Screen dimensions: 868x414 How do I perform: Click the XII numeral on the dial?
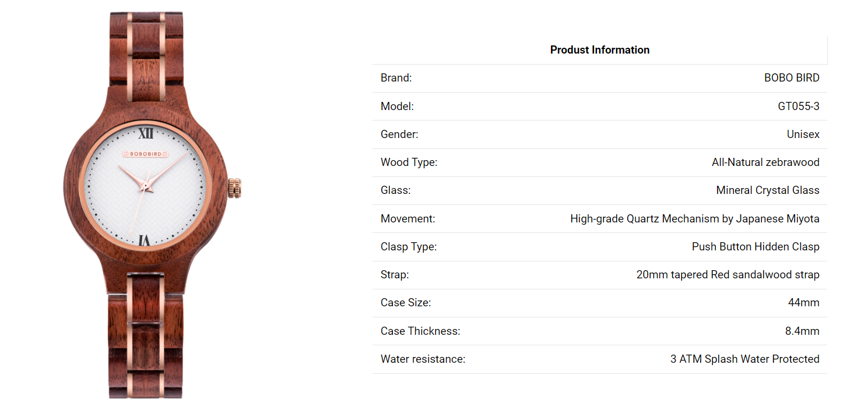click(x=146, y=134)
